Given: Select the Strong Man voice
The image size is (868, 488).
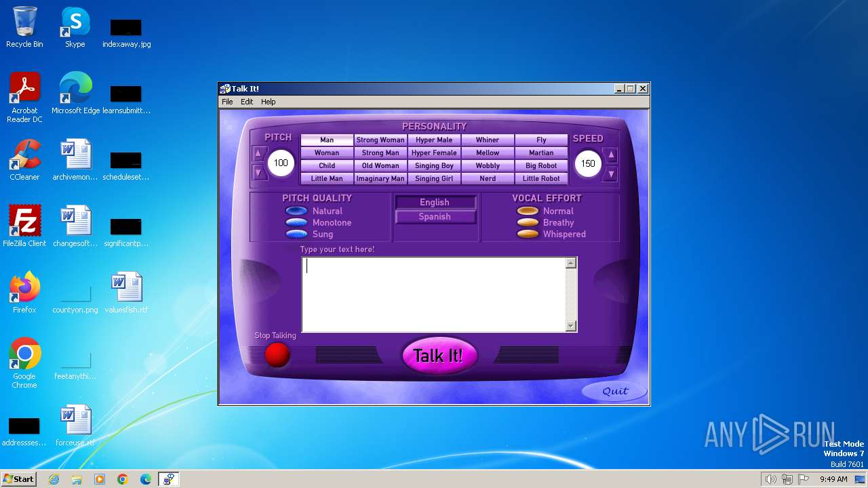Looking at the screenshot, I should click(380, 153).
